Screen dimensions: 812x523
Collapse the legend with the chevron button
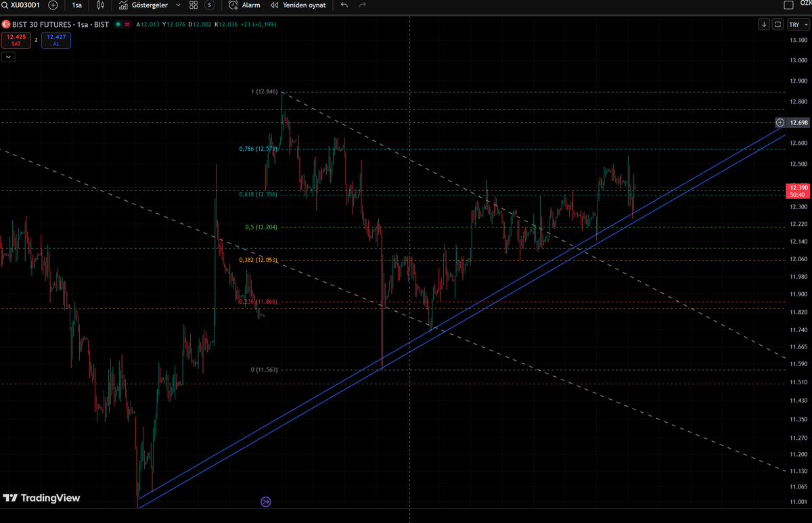coord(8,57)
